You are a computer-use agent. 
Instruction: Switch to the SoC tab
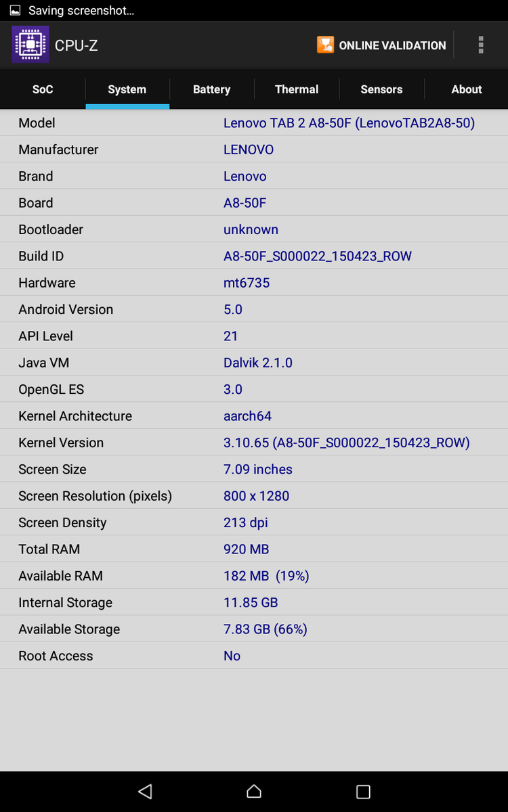pos(43,89)
